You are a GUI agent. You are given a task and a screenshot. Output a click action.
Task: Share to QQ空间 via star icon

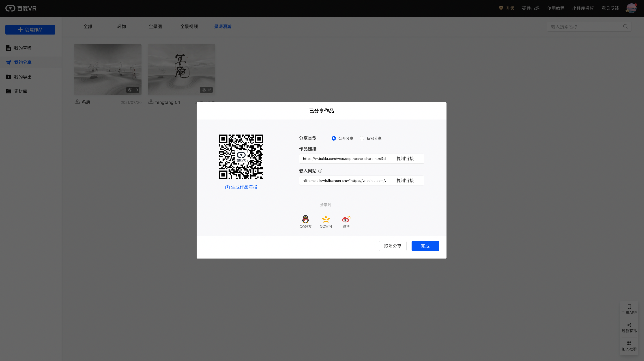click(326, 219)
